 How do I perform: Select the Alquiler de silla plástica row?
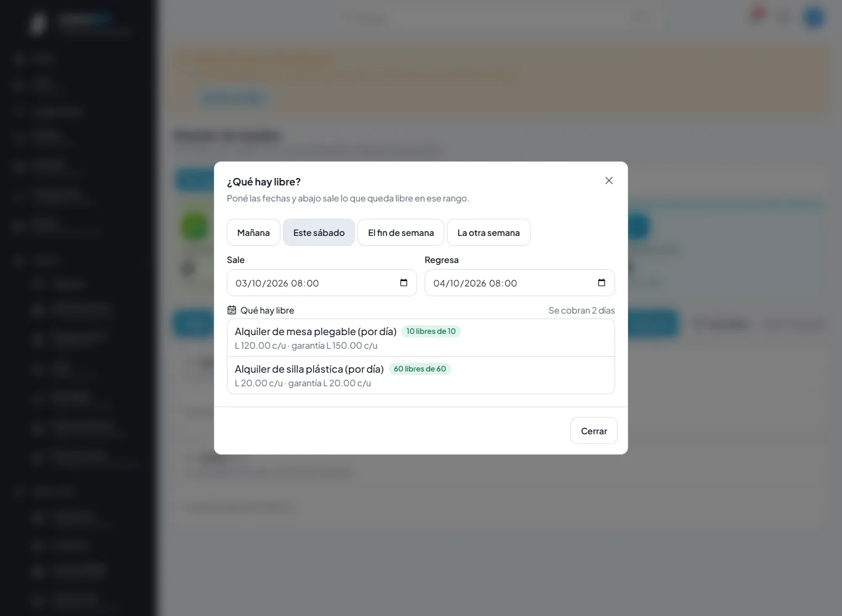tap(421, 375)
